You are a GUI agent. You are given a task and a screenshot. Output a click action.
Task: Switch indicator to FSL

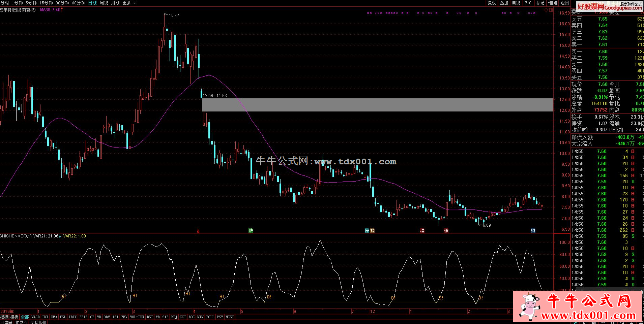pyautogui.click(x=63, y=317)
